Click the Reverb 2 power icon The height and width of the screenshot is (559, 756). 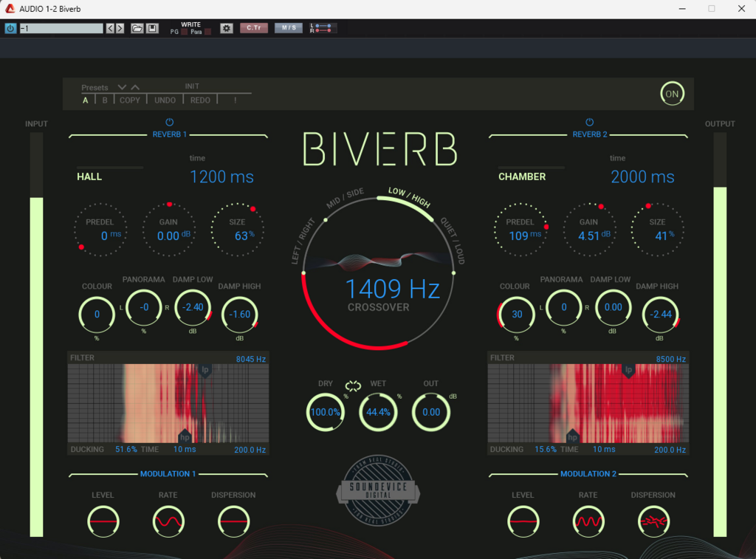pyautogui.click(x=589, y=122)
